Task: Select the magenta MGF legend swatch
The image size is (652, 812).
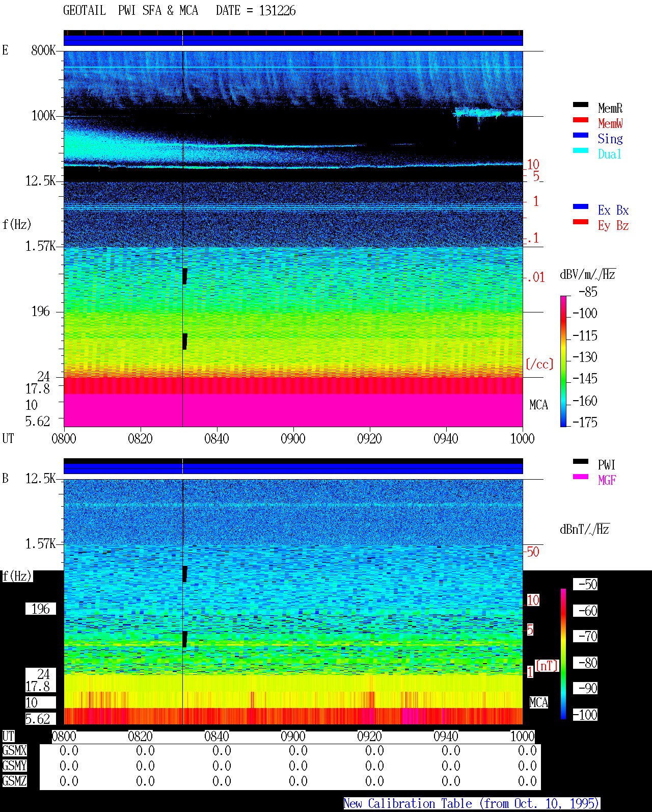Action: (581, 477)
